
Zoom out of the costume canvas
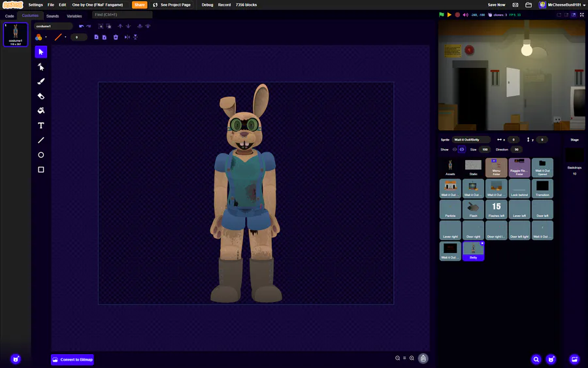coord(397,358)
